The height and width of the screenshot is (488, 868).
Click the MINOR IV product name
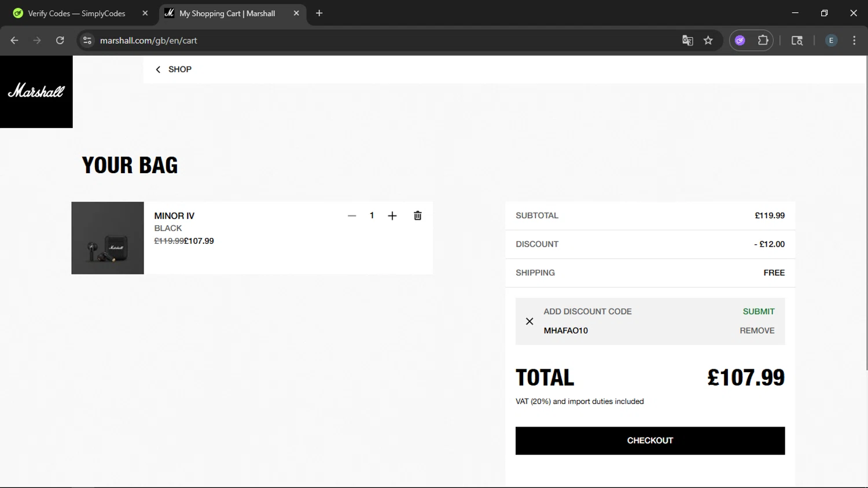point(174,216)
